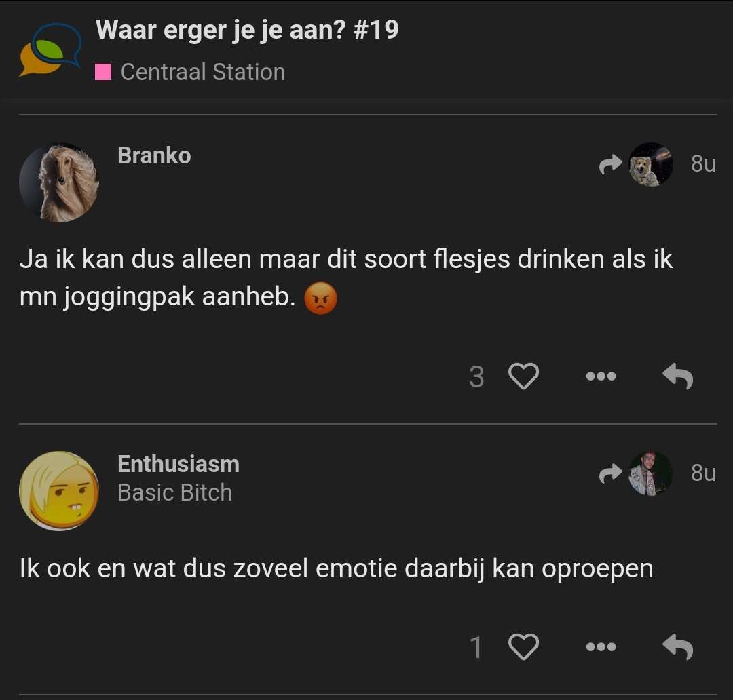Click the in-reply-to arrow on Branko's post
The width and height of the screenshot is (733, 700).
(x=610, y=164)
